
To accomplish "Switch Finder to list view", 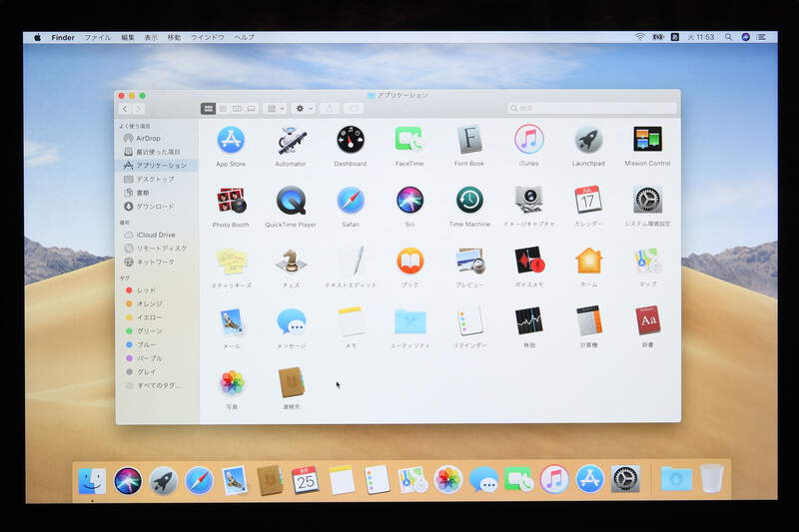I will tap(223, 109).
